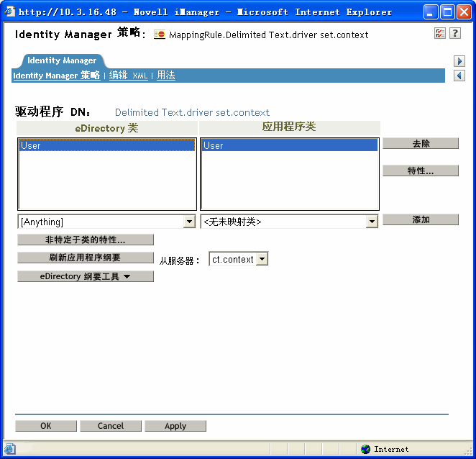
Task: Minimize the Internet Explorer window
Action: click(x=431, y=12)
